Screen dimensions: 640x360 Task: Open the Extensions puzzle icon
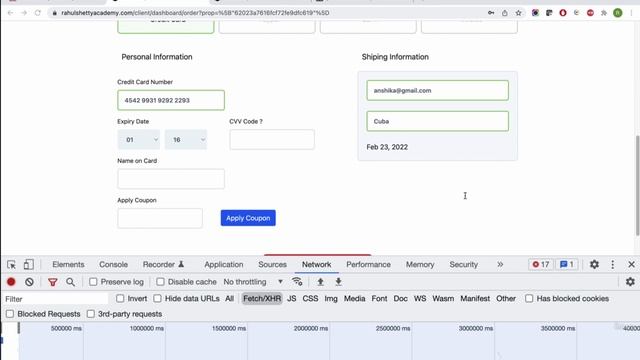pos(604,13)
